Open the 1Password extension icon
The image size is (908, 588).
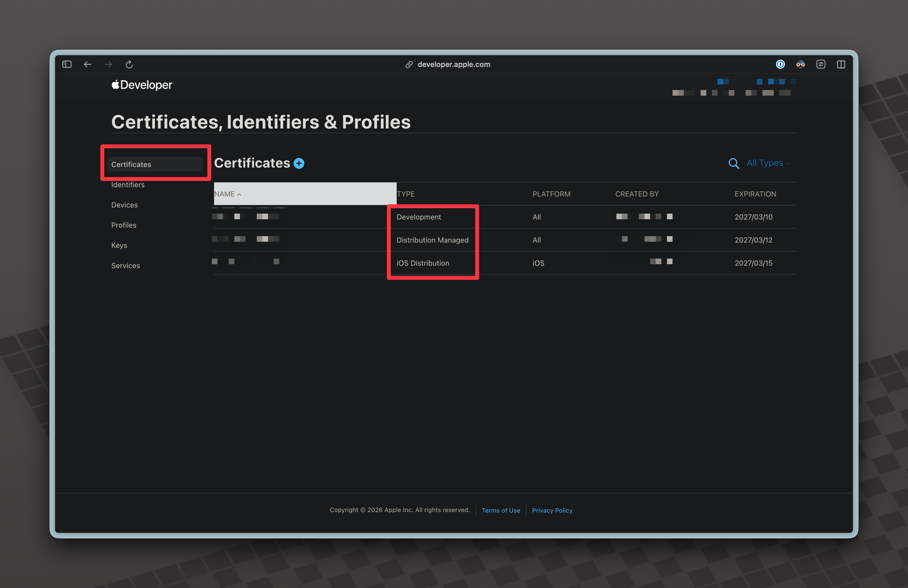point(780,64)
